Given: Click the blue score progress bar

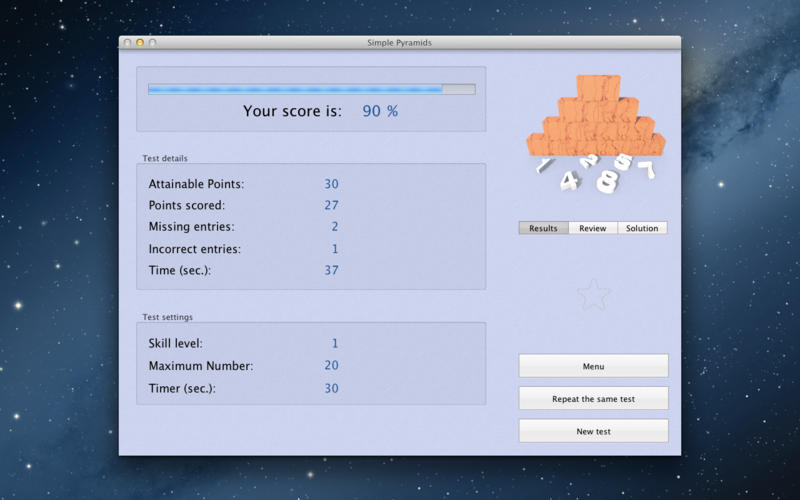Looking at the screenshot, I should click(311, 89).
